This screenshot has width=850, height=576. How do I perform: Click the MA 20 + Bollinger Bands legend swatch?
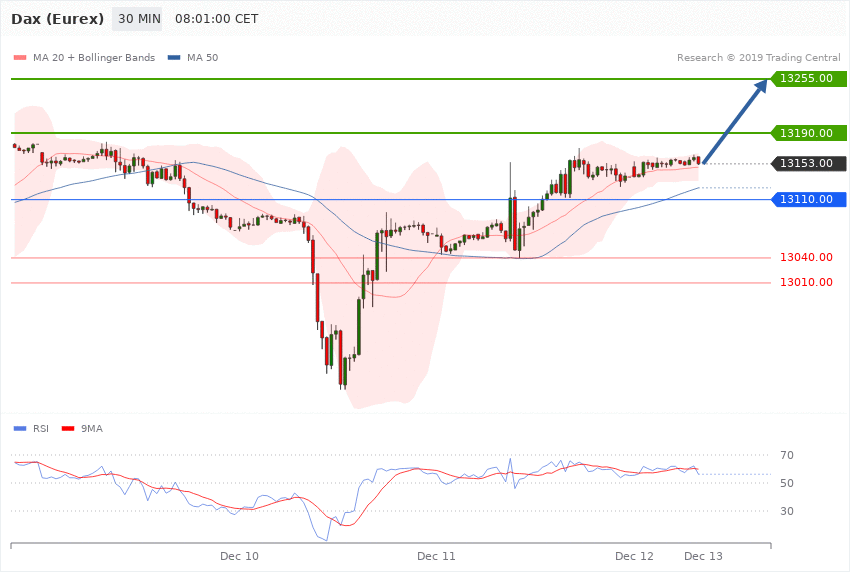click(x=20, y=57)
